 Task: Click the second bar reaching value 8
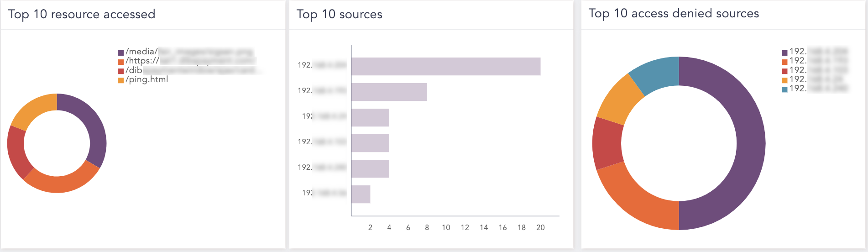tap(389, 92)
